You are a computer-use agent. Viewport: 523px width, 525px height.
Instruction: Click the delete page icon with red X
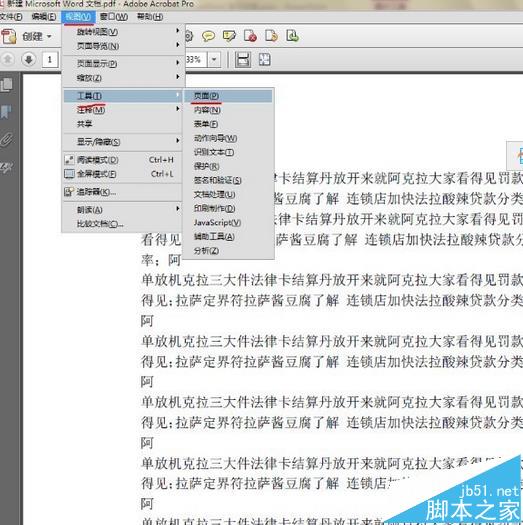250,36
